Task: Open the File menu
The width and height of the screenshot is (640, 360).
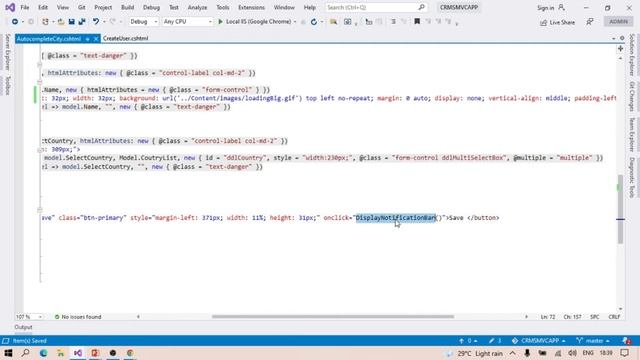Action: (x=24, y=7)
